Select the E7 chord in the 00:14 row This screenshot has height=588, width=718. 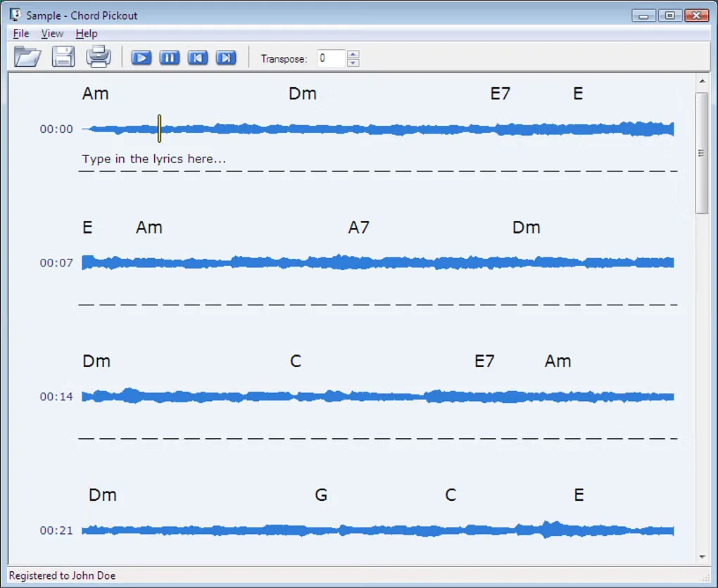tap(484, 361)
